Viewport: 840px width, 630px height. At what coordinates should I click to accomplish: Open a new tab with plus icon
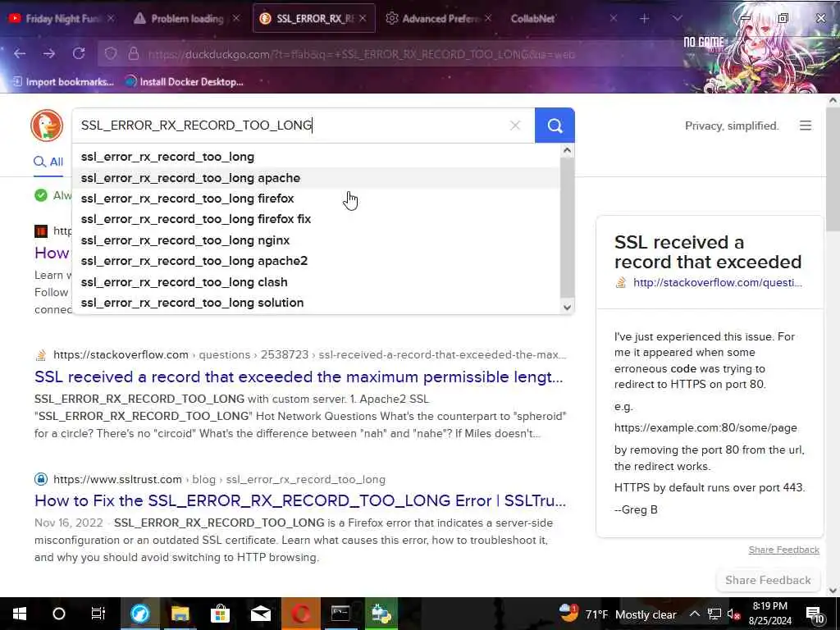[645, 18]
